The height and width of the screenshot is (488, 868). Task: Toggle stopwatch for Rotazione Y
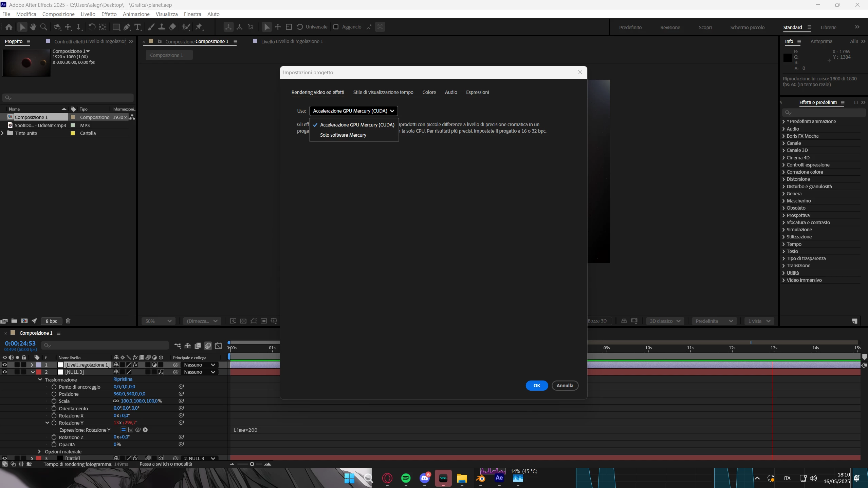click(x=54, y=423)
